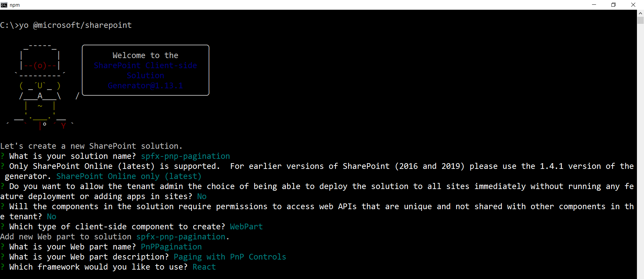Click the No answer about tenant deployment
The image size is (644, 279).
202,196
